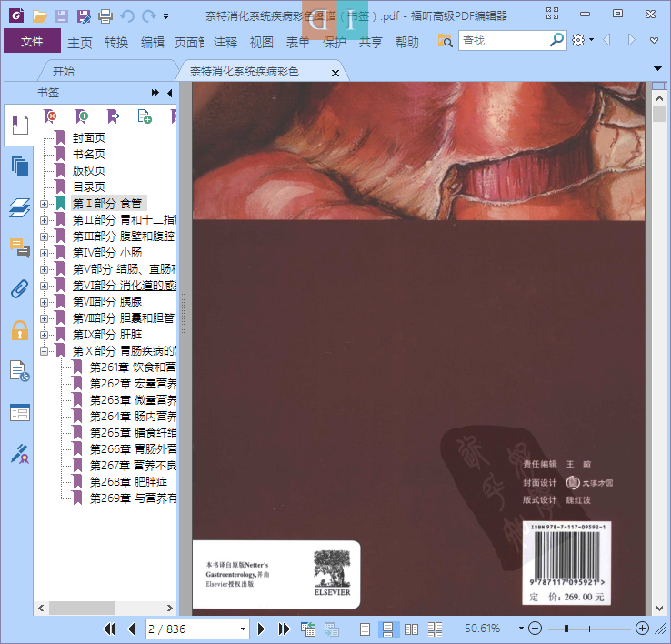671x644 pixels.
Task: Open the form fields sidebar panel
Action: tap(20, 413)
